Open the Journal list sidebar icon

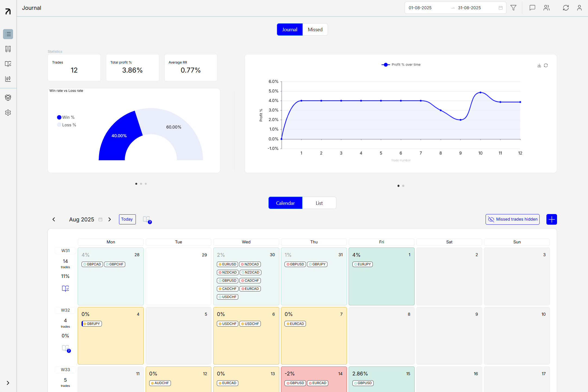tap(8, 34)
